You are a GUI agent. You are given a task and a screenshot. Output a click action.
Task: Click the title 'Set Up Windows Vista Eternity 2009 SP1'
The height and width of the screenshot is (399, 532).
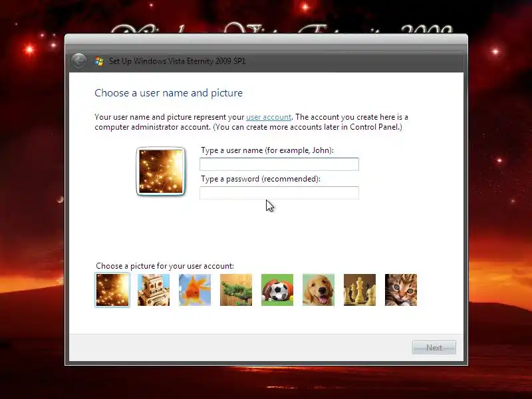tap(177, 61)
